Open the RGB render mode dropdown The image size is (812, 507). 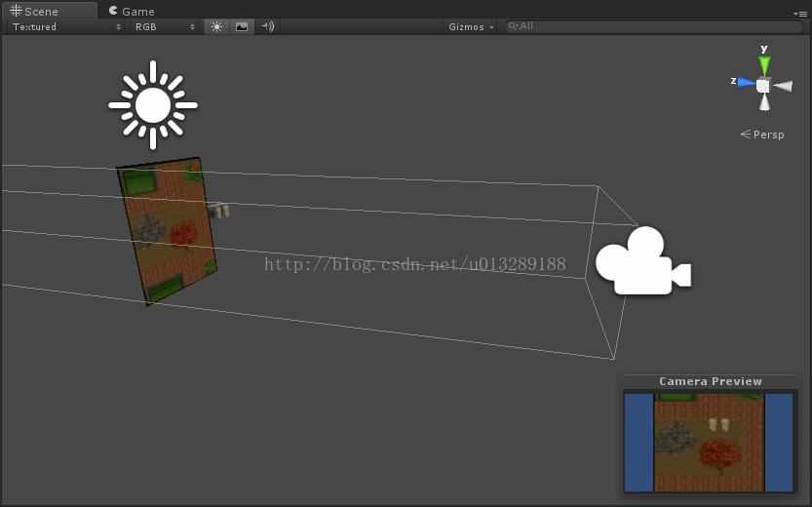[x=164, y=27]
